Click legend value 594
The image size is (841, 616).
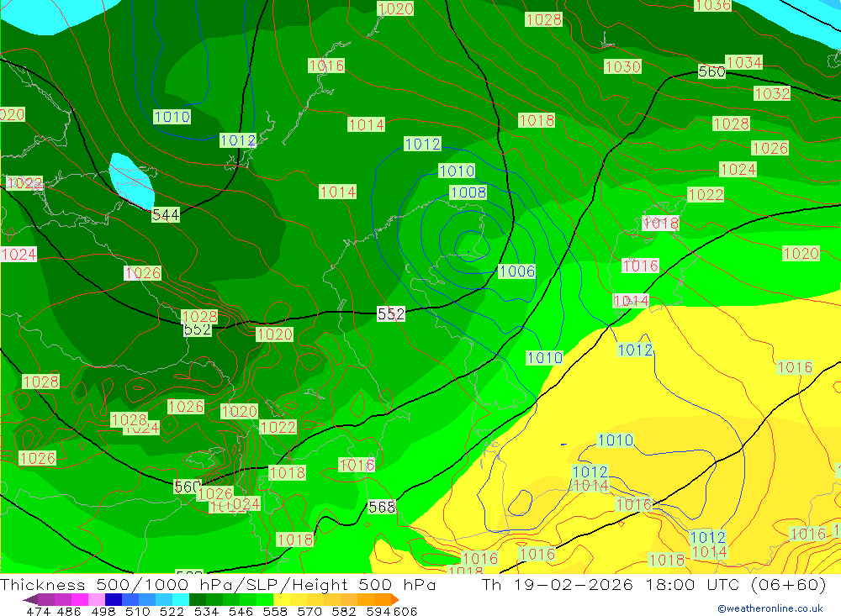click(x=378, y=611)
